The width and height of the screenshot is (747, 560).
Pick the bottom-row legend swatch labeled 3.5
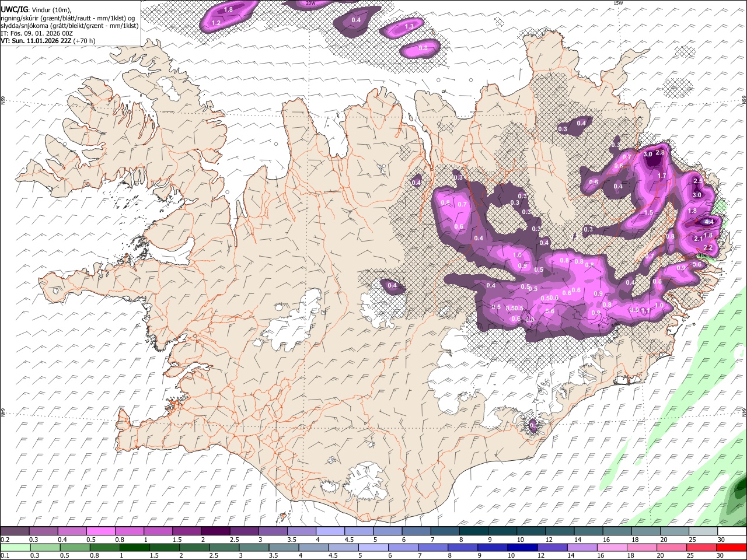284,547
